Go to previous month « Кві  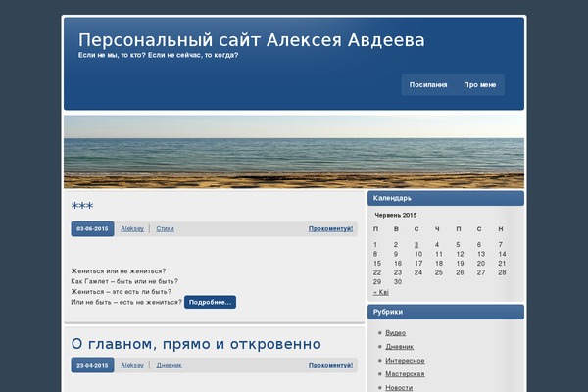381,292
